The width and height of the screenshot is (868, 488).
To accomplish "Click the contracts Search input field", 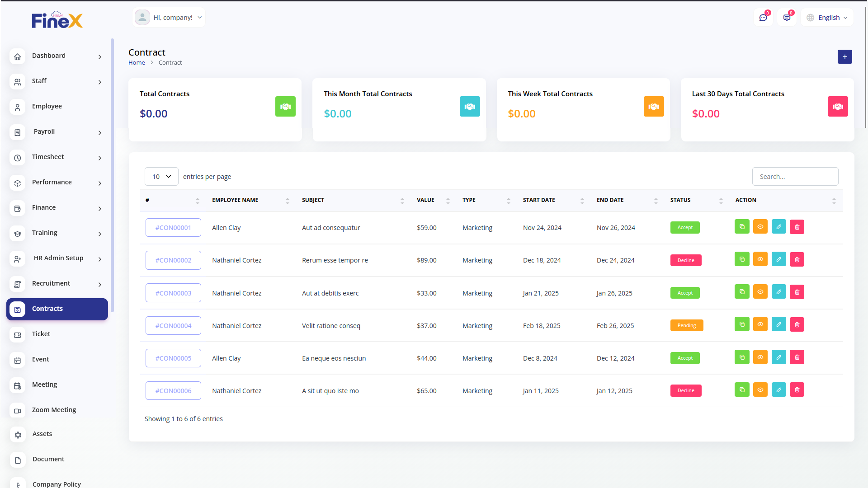I will (795, 177).
